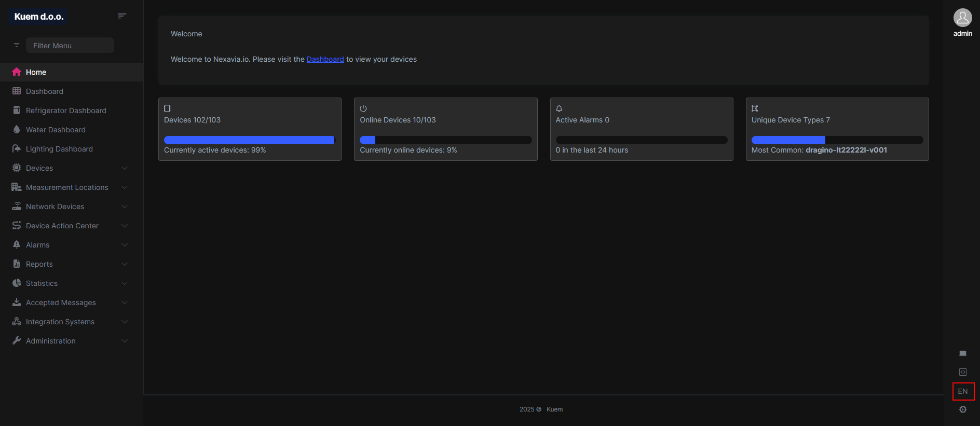Click the Filter Menu search field
The height and width of the screenshot is (426, 980).
(x=70, y=46)
